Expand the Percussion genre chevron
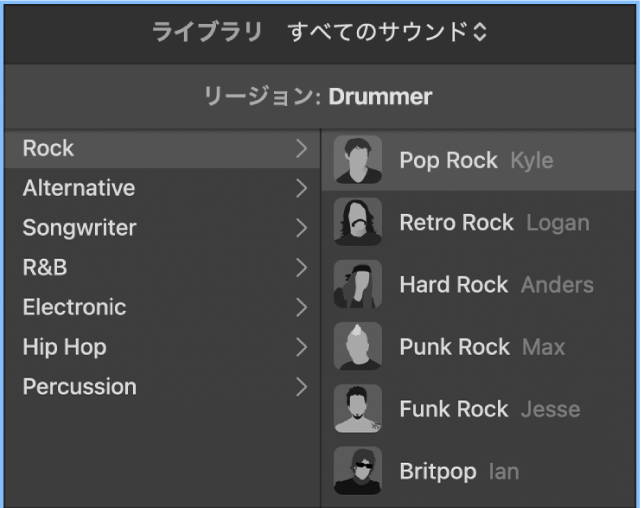This screenshot has width=641, height=508. coord(302,387)
